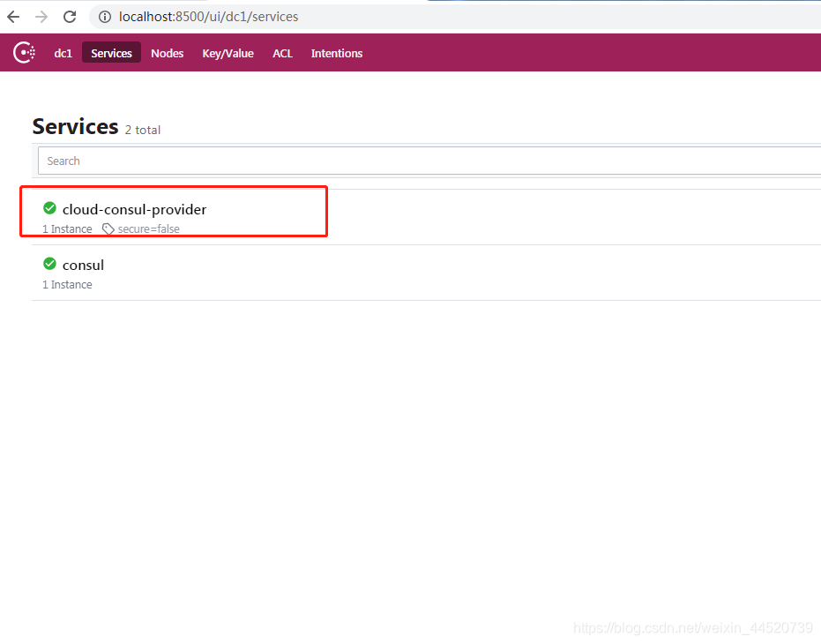Screen dimensions: 821x644
Task: Click the secure=false tag label
Action: pyautogui.click(x=148, y=228)
